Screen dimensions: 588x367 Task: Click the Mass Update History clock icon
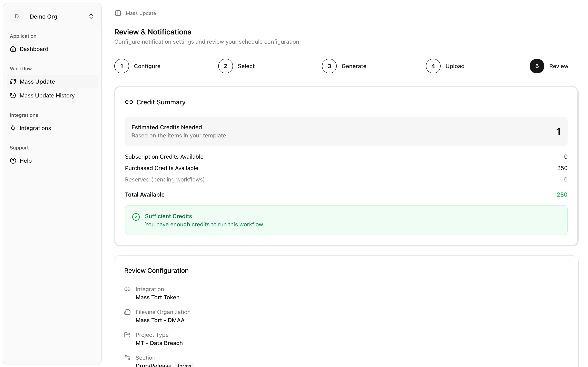[13, 95]
